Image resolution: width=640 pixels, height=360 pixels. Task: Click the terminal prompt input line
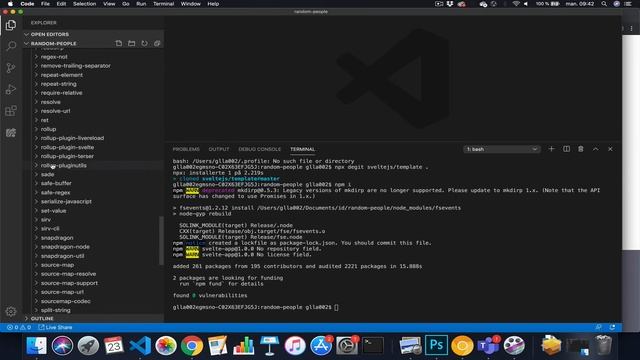pyautogui.click(x=256, y=307)
